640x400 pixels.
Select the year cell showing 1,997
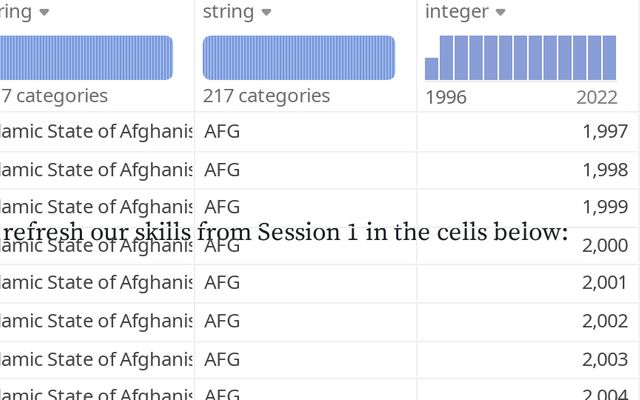528,131
